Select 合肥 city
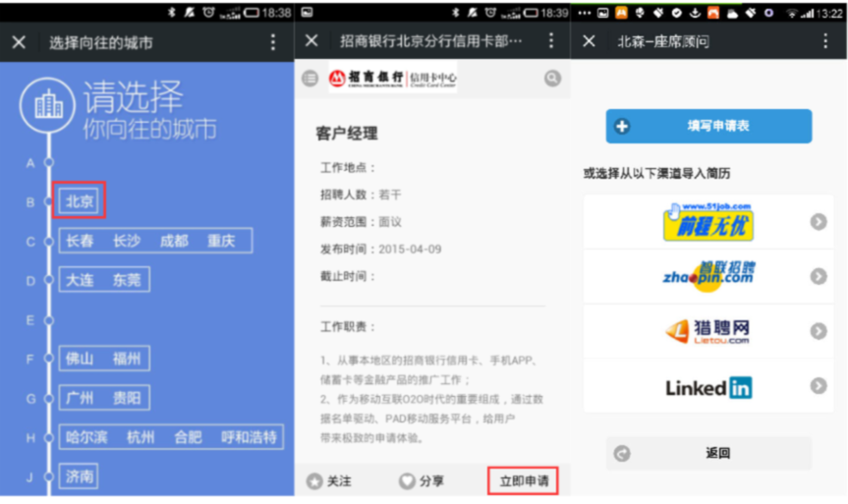The image size is (848, 504). tap(188, 437)
